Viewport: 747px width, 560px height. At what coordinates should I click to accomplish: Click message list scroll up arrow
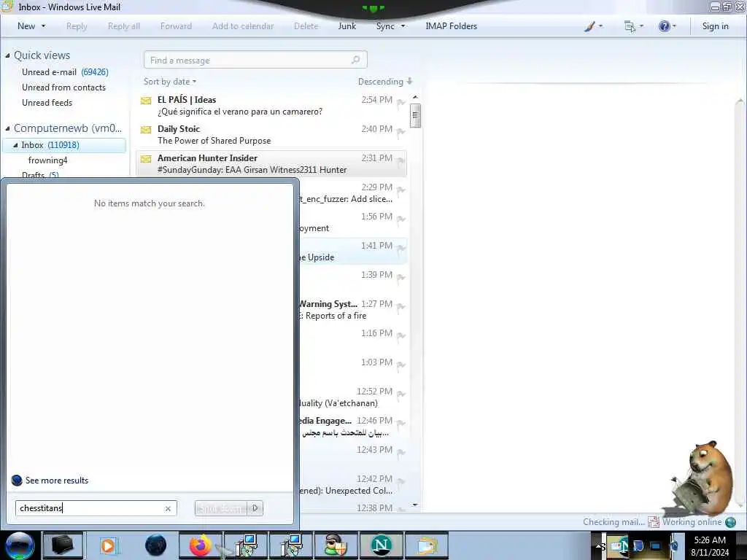tap(415, 97)
